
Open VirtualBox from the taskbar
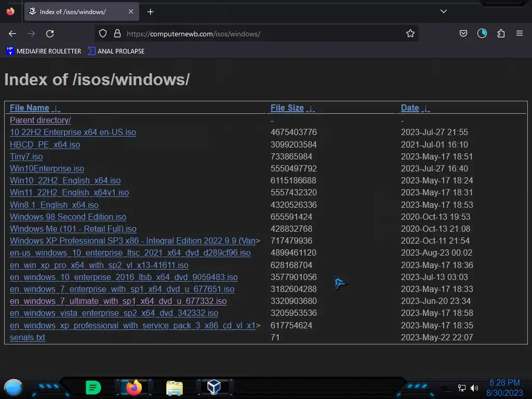coord(214,387)
